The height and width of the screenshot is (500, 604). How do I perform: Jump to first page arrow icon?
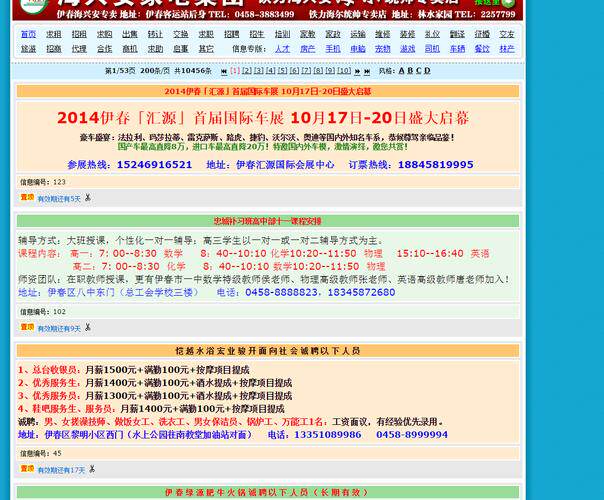point(224,71)
